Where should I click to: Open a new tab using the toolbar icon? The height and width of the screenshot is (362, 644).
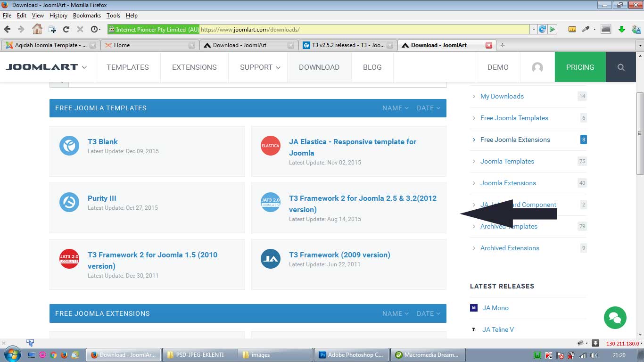(52, 29)
